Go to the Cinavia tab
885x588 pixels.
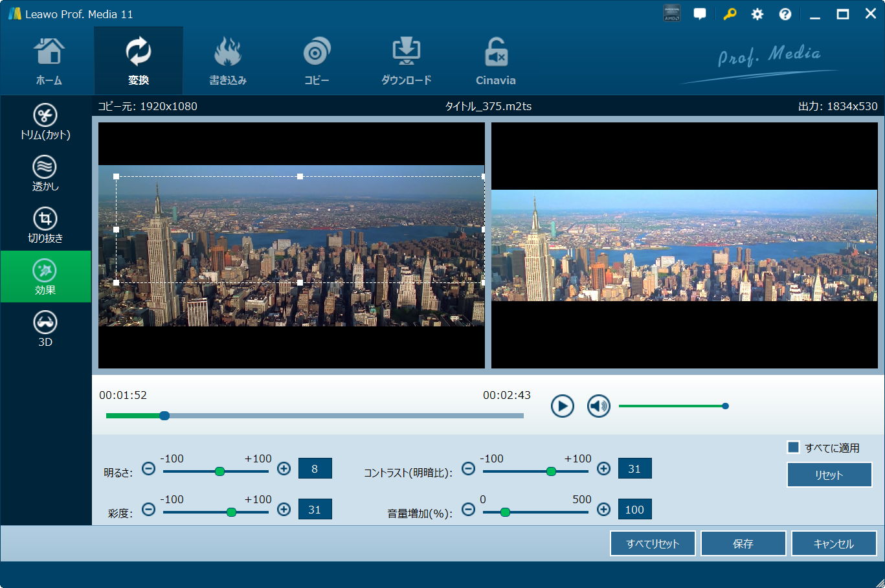pos(495,62)
